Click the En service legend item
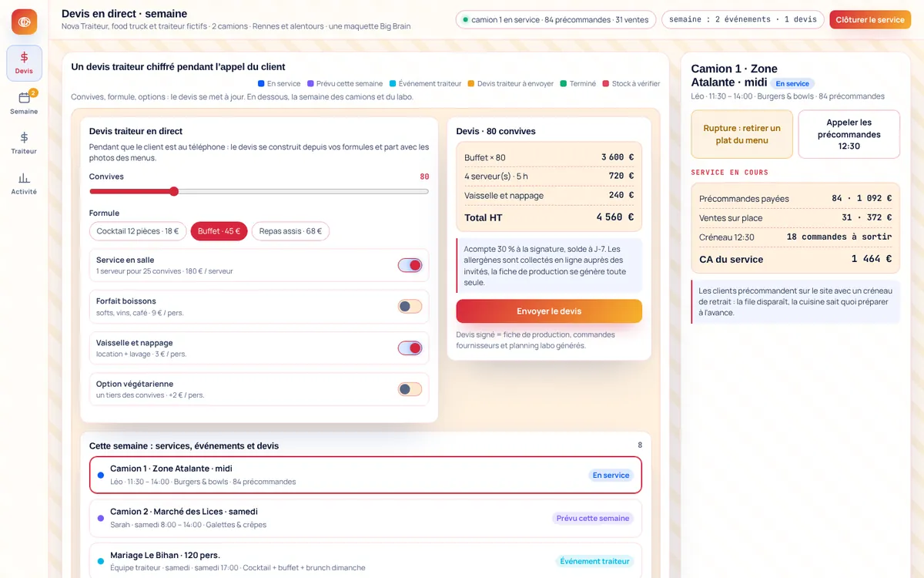Image resolution: width=924 pixels, height=578 pixels. point(280,83)
